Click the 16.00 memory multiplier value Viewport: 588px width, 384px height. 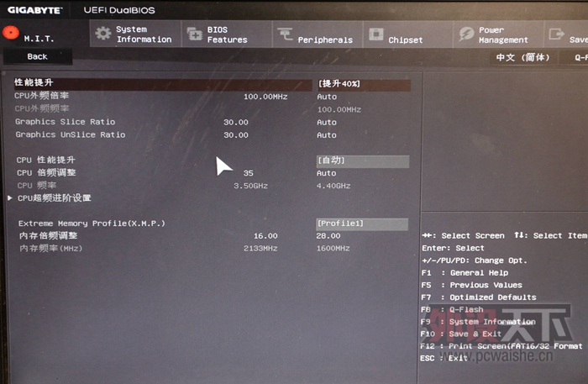[265, 236]
